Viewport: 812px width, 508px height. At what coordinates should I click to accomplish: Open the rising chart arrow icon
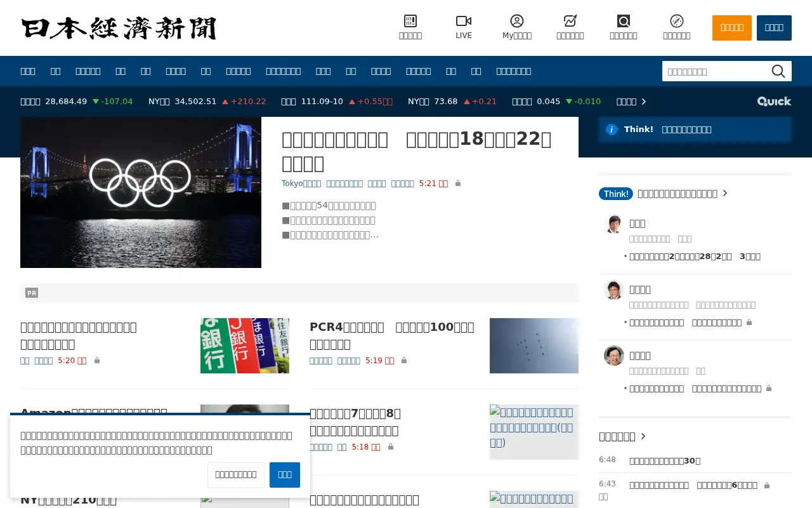coord(570,21)
